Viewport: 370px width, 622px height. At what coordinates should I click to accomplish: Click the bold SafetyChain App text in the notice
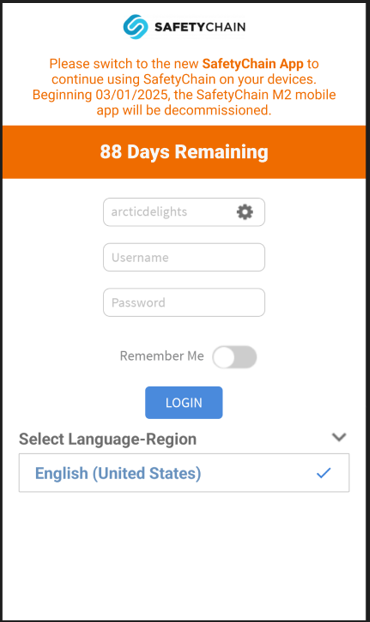point(253,63)
